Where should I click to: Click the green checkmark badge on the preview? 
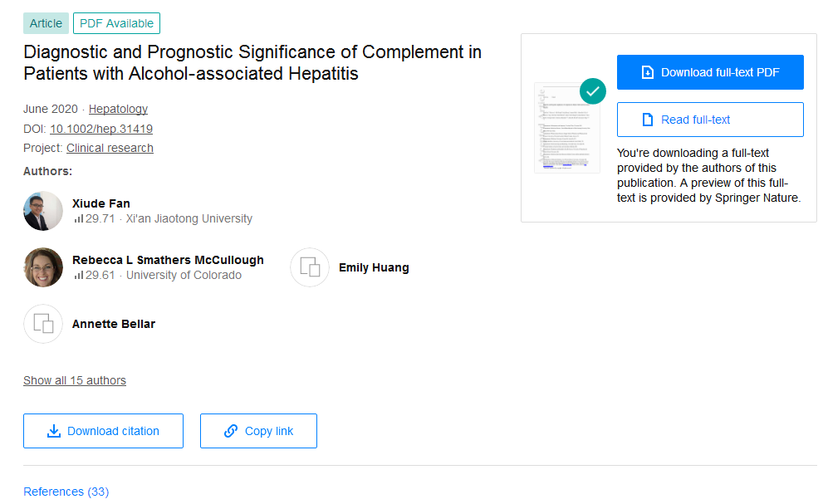click(x=592, y=91)
